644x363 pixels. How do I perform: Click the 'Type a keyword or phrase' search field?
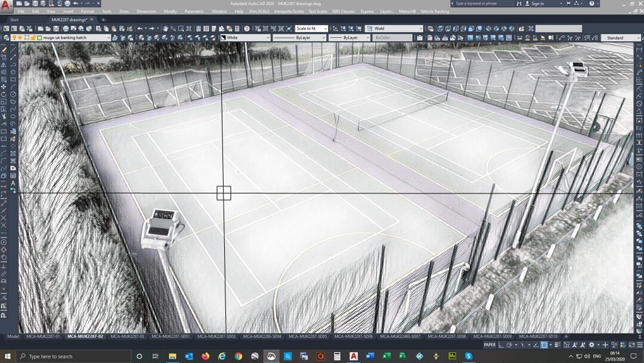click(x=483, y=4)
